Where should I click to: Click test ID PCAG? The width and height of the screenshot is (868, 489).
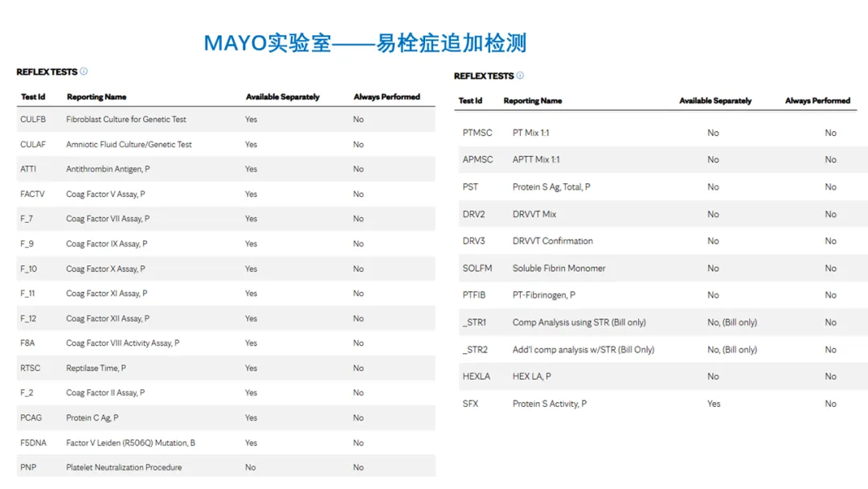31,417
